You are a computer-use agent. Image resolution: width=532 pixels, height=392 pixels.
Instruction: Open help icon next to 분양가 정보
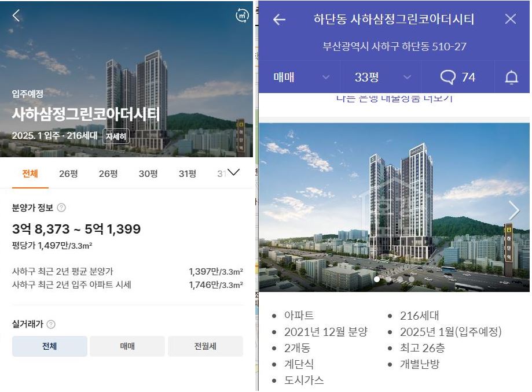[x=61, y=208]
